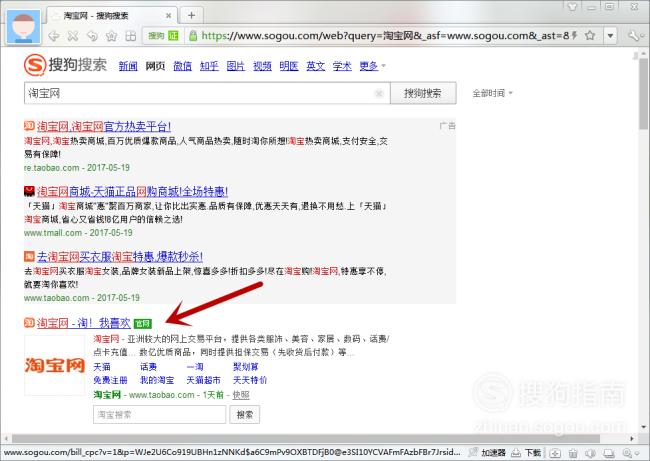Screen dimensions: 650x461
Task: Open the official 淘宝网 - 淘! 我喜欢 result
Action: 84,323
